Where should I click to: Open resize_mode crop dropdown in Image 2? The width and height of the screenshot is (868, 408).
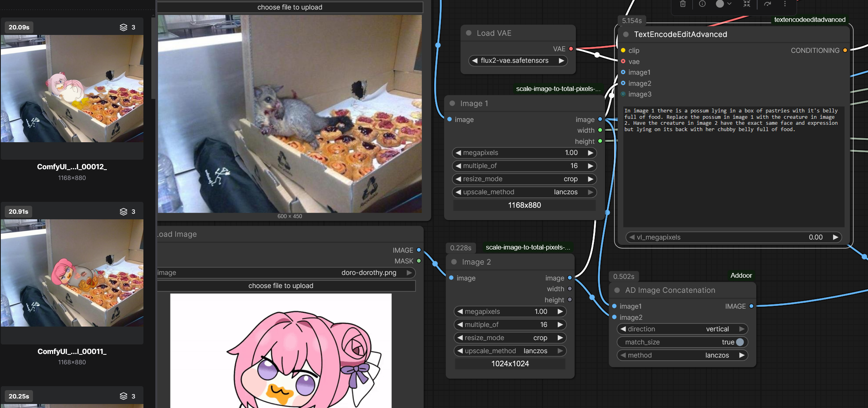pyautogui.click(x=510, y=338)
